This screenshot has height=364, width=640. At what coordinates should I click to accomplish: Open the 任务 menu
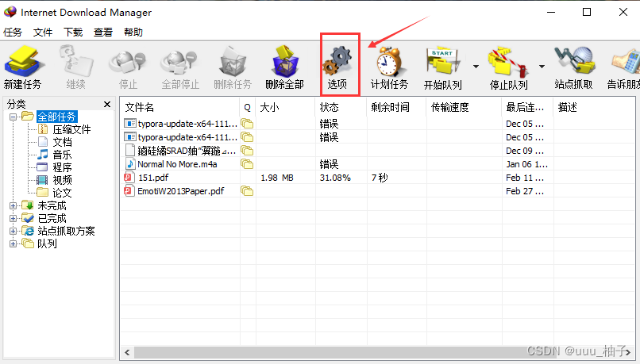13,33
